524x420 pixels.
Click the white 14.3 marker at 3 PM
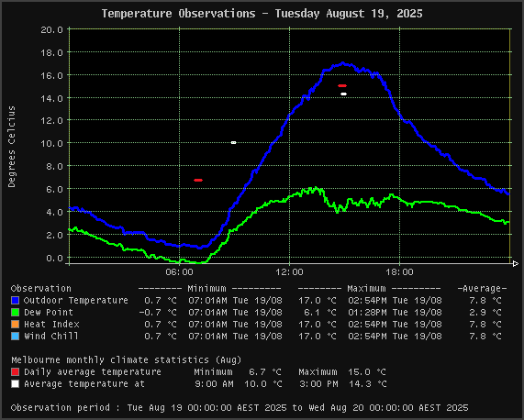coord(343,94)
